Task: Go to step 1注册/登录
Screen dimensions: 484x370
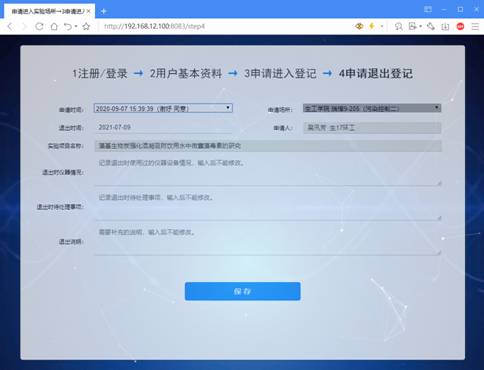Action: 100,73
